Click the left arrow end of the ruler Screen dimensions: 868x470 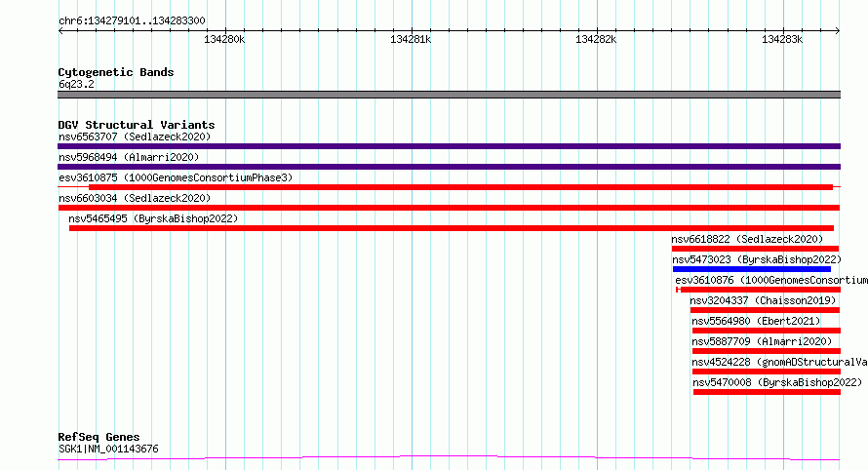(60, 30)
